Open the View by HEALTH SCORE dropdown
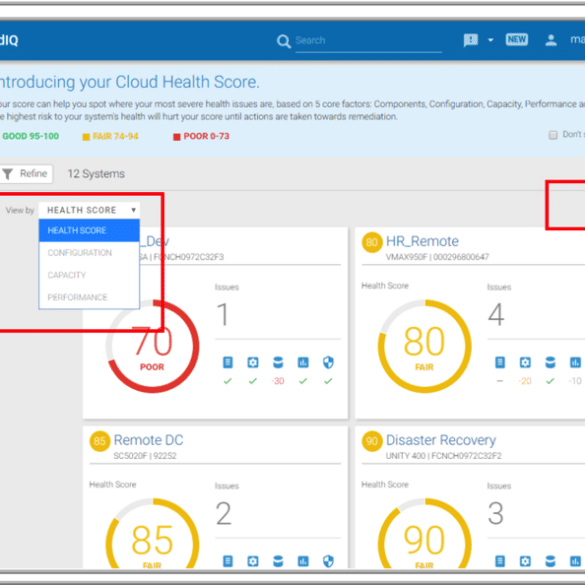Screen dimensions: 585x585 [x=89, y=210]
